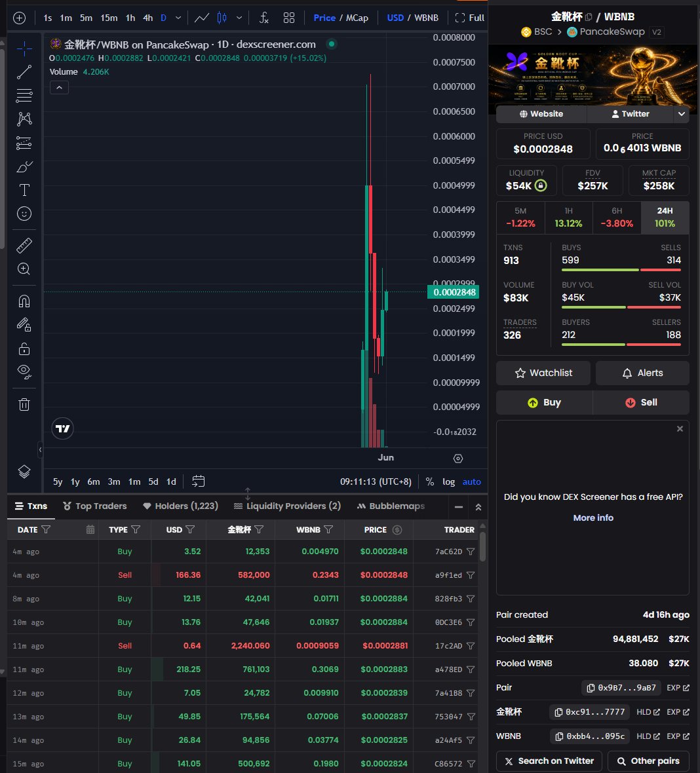Select the text annotation tool

coord(24,190)
